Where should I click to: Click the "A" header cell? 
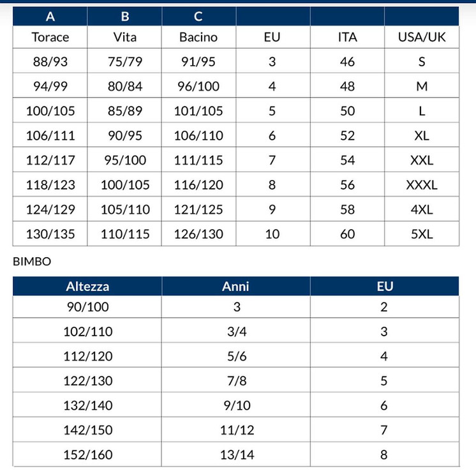pos(50,17)
